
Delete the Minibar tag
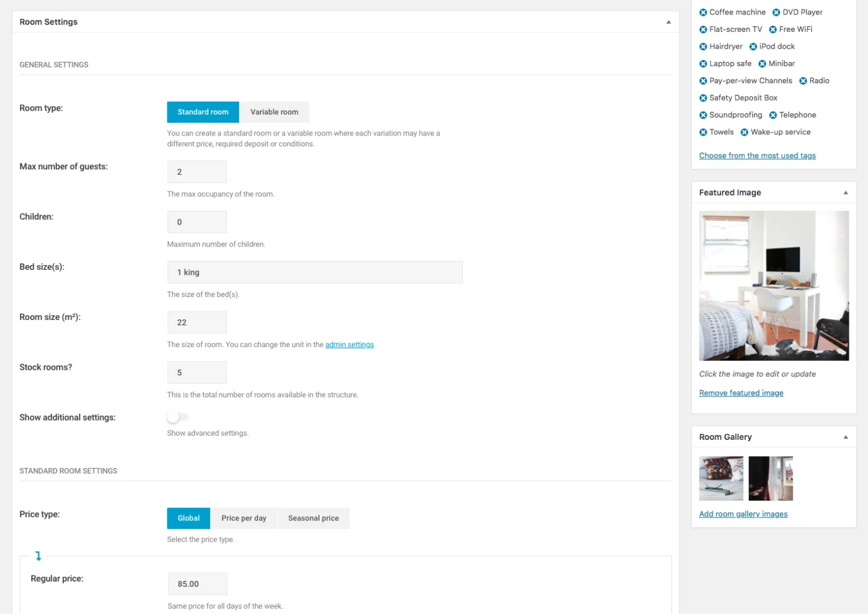762,64
